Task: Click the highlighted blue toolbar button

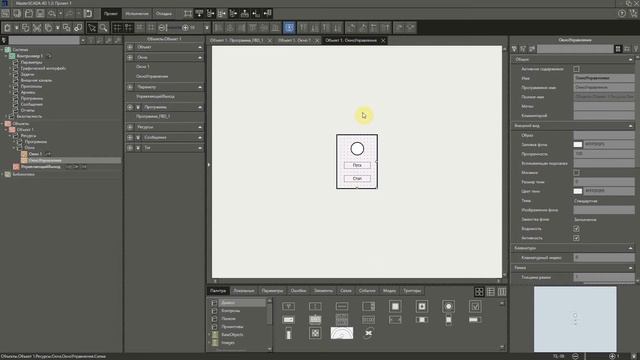Action: (x=289, y=28)
